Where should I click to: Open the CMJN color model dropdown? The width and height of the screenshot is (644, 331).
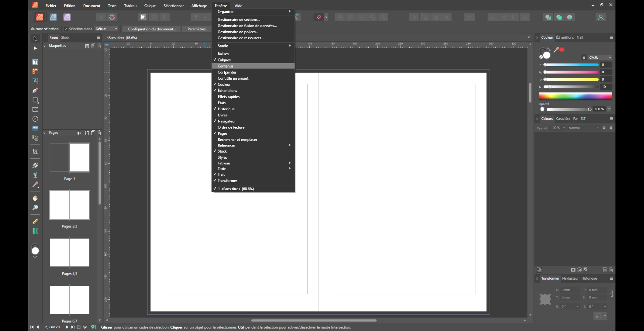click(600, 57)
